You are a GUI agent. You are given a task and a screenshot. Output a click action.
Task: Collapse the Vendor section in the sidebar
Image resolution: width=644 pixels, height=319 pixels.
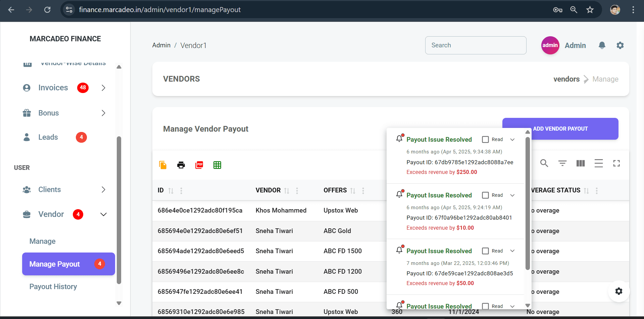click(103, 214)
